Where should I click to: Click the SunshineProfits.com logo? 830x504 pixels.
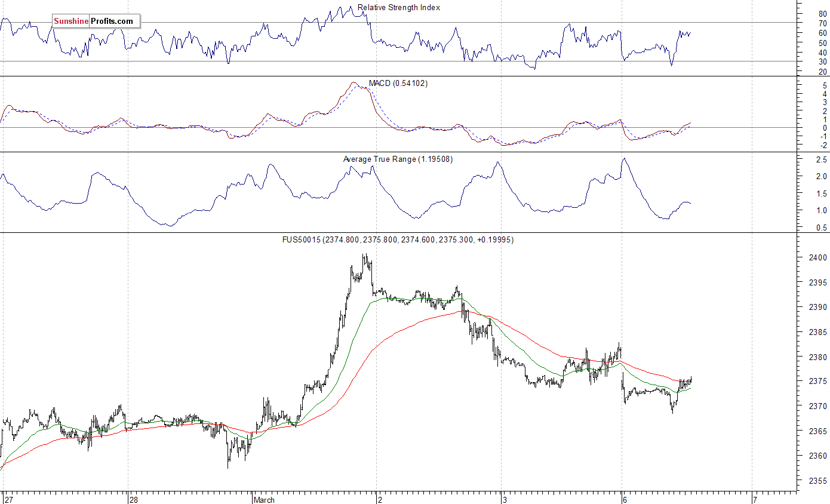coord(96,21)
